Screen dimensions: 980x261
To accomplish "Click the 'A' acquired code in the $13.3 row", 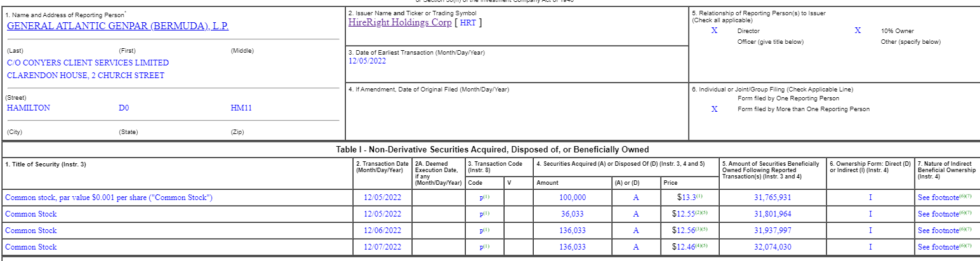I will [x=635, y=197].
